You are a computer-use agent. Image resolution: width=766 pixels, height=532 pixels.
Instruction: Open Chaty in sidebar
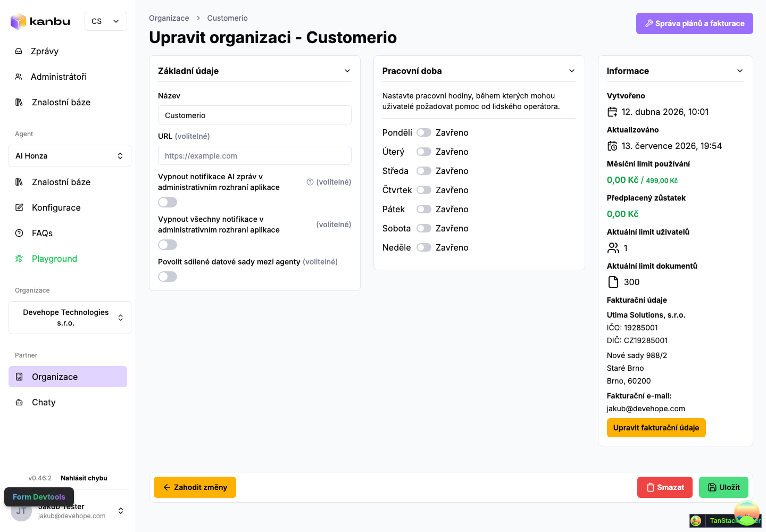click(68, 402)
